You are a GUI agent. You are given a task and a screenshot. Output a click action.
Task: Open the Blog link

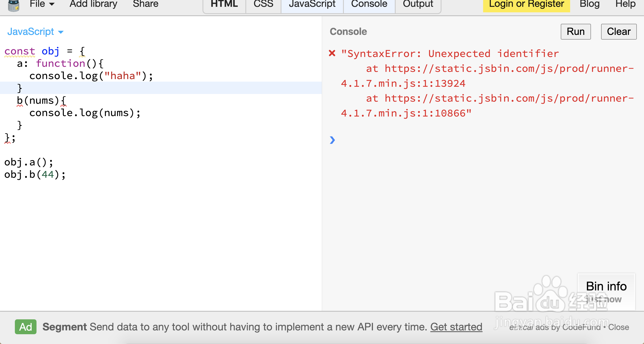tap(589, 4)
